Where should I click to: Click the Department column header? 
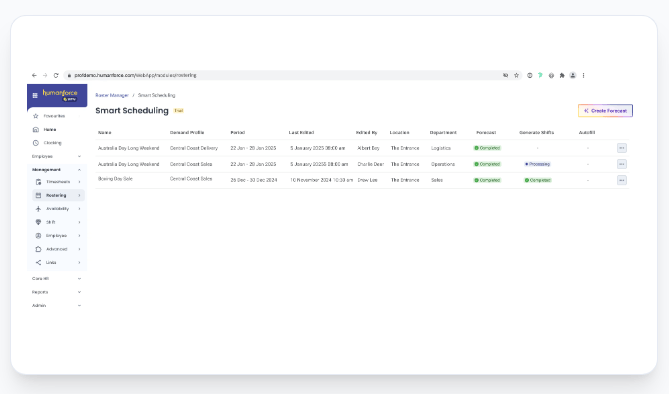[443, 133]
